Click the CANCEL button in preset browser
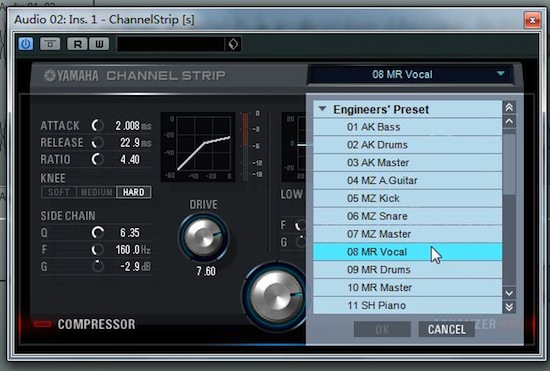The height and width of the screenshot is (371, 550). pos(447,329)
